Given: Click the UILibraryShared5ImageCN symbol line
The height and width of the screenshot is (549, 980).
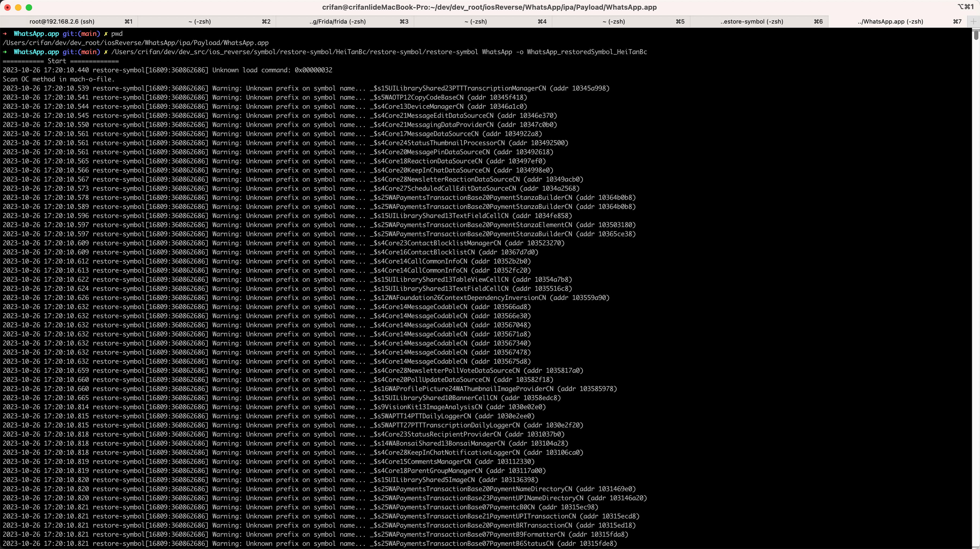Looking at the screenshot, I should (x=271, y=480).
